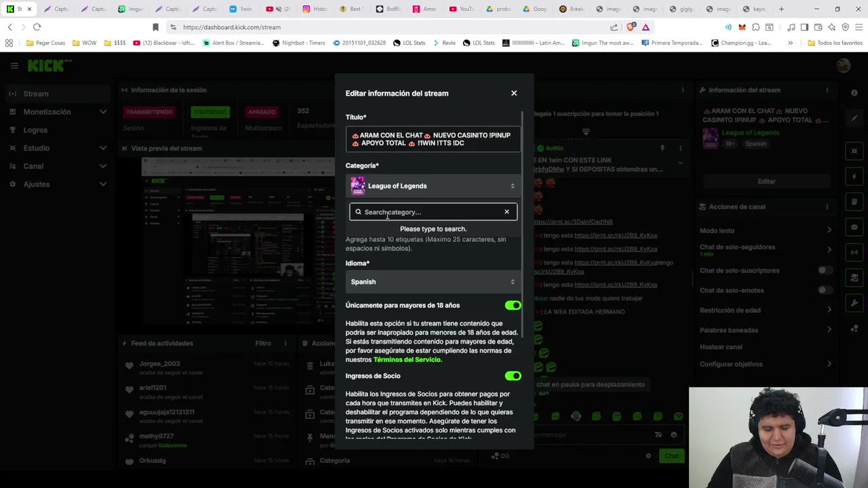Click Hostear canal
This screenshot has height=488, width=868.
click(721, 347)
